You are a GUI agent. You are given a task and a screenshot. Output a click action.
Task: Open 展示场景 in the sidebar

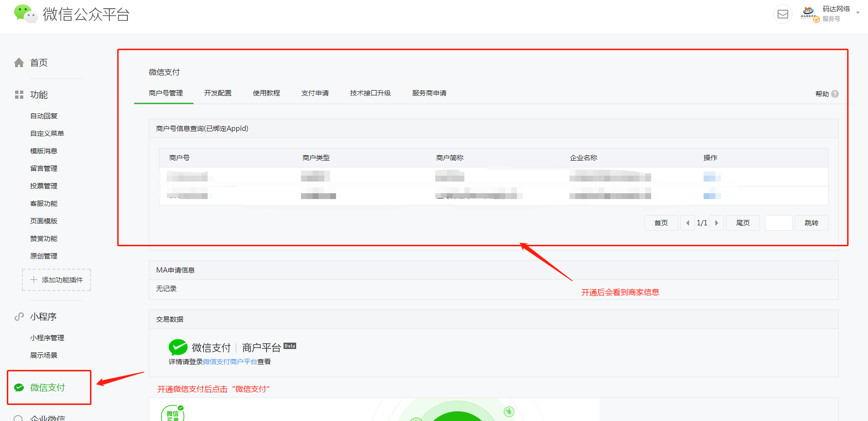[44, 355]
